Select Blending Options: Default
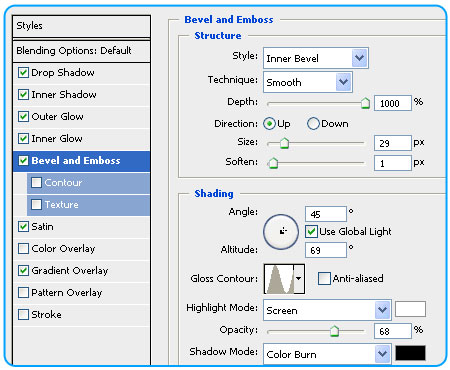 tap(82, 51)
